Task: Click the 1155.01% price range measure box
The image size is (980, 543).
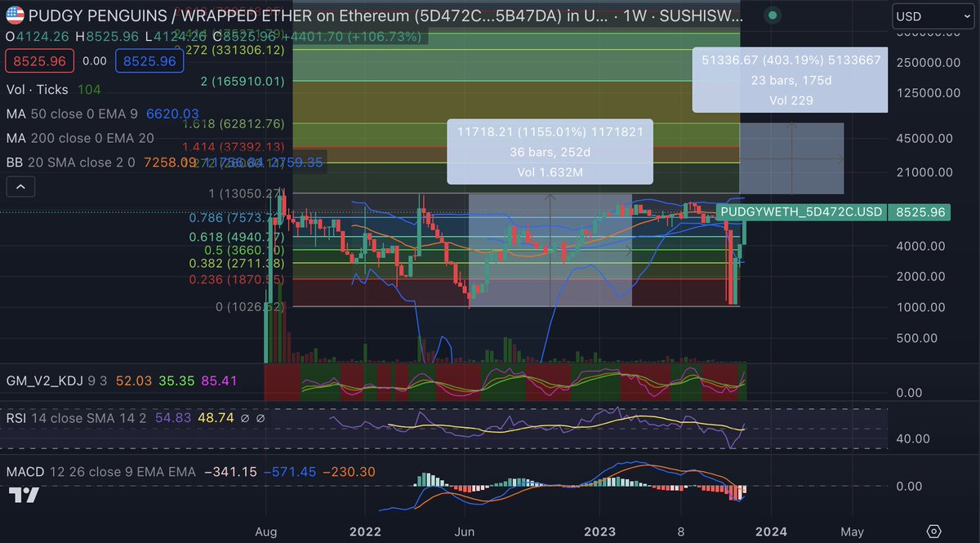Action: click(x=550, y=151)
